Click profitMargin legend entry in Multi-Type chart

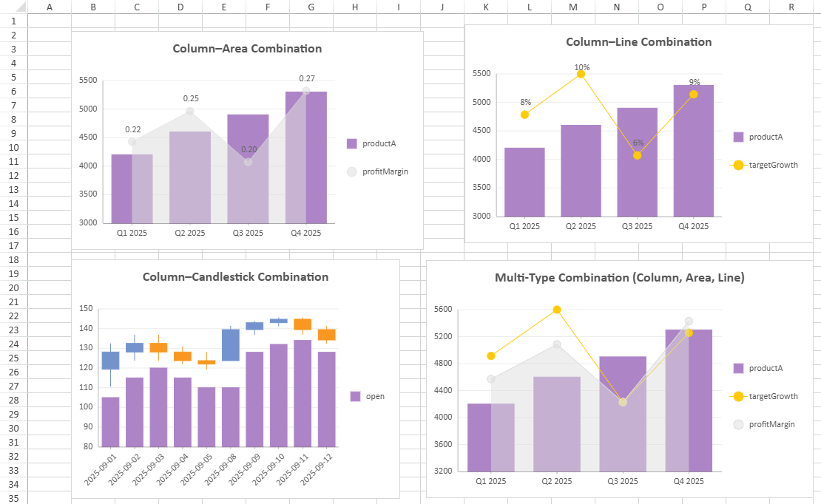pyautogui.click(x=771, y=424)
